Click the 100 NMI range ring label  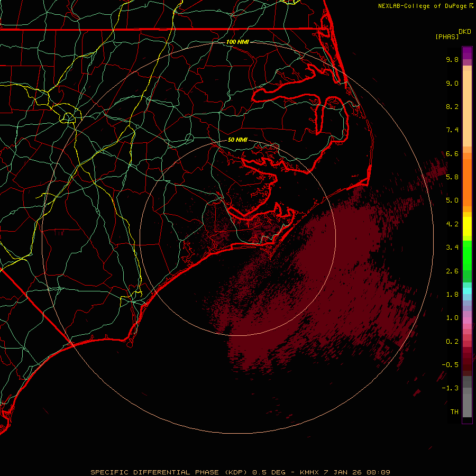(237, 42)
